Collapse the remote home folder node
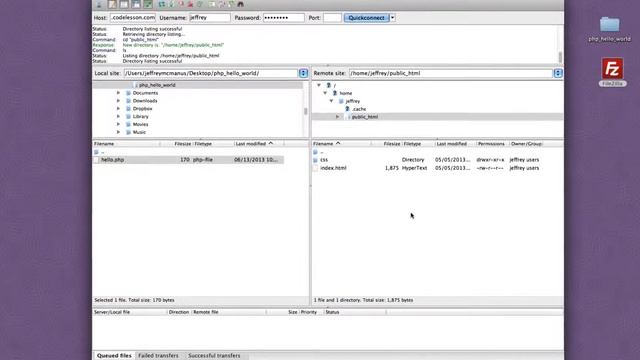The image size is (640, 360). [325, 93]
